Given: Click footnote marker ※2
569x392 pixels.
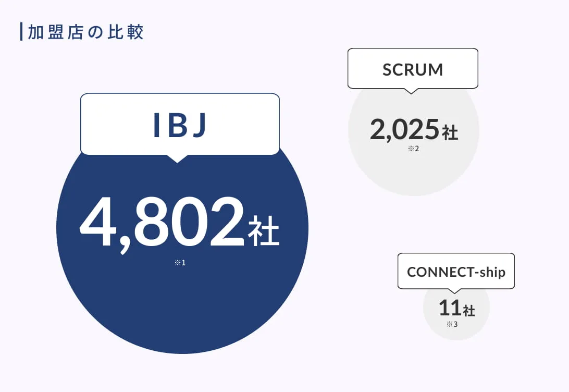Looking at the screenshot, I should point(413,149).
